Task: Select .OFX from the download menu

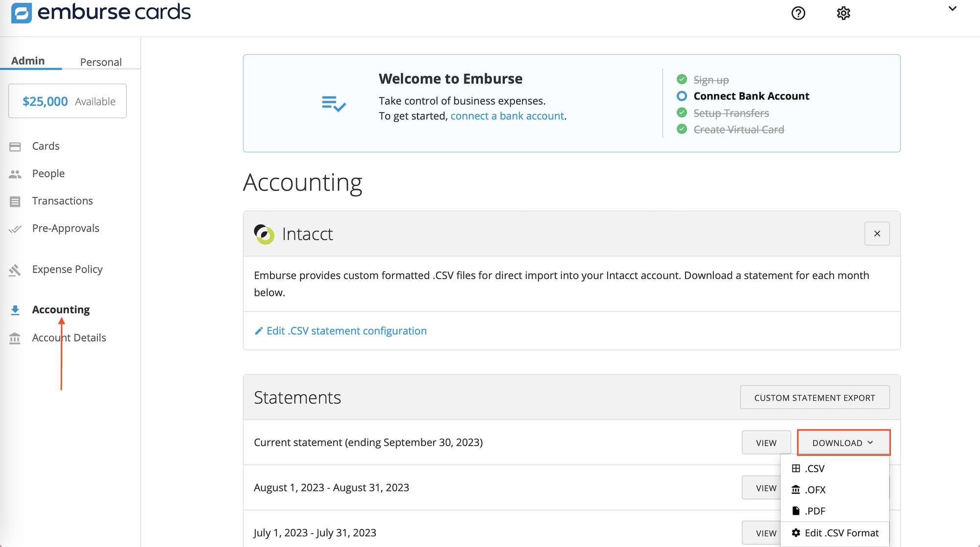Action: 815,489
